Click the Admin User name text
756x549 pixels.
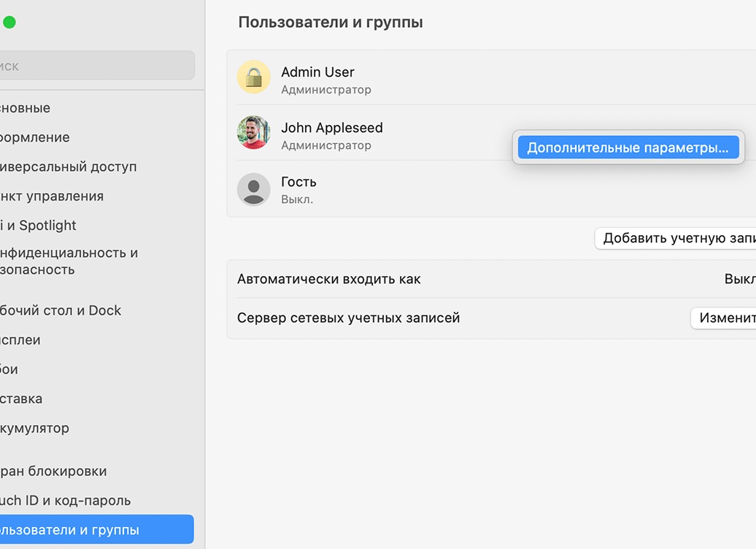(317, 72)
